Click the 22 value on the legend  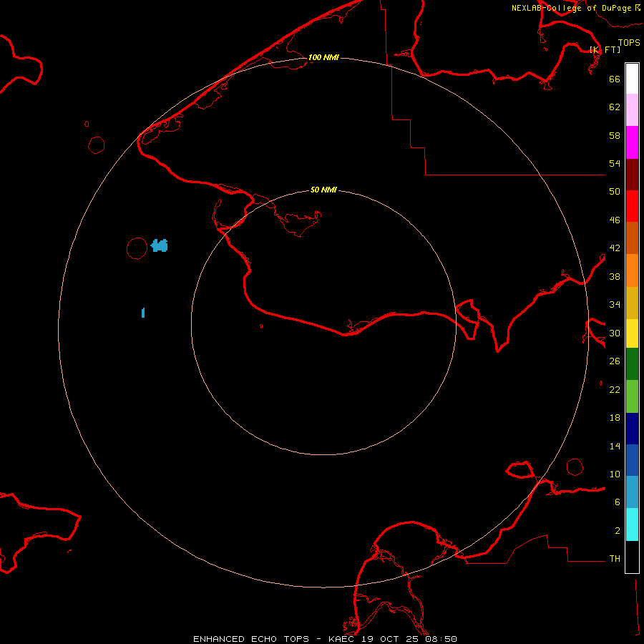point(615,389)
